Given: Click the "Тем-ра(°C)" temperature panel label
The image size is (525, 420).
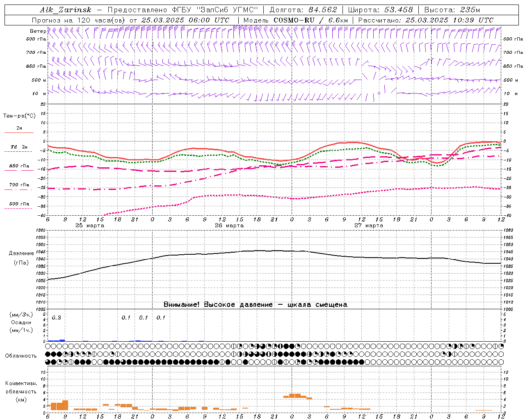Looking at the screenshot, I should click(x=19, y=116).
